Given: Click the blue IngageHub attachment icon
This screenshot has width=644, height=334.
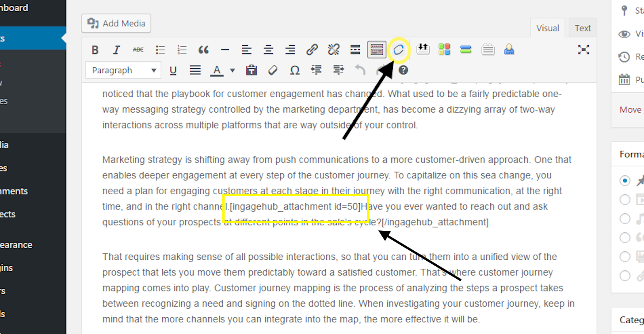Looking at the screenshot, I should (398, 50).
